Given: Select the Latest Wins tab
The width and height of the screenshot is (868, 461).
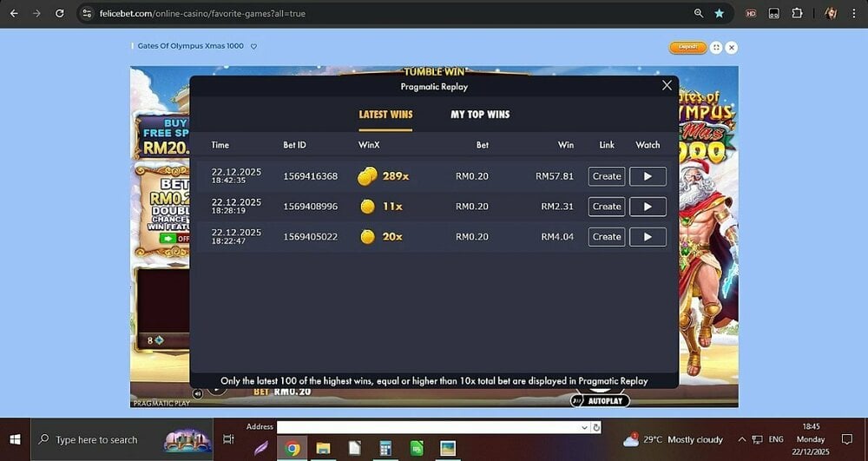Looking at the screenshot, I should tap(385, 115).
